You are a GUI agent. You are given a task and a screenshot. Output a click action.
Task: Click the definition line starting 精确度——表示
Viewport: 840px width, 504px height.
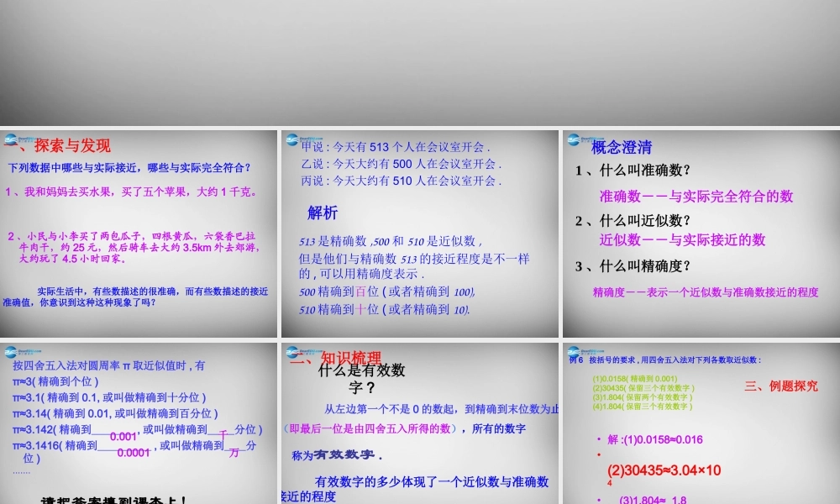pos(706,292)
